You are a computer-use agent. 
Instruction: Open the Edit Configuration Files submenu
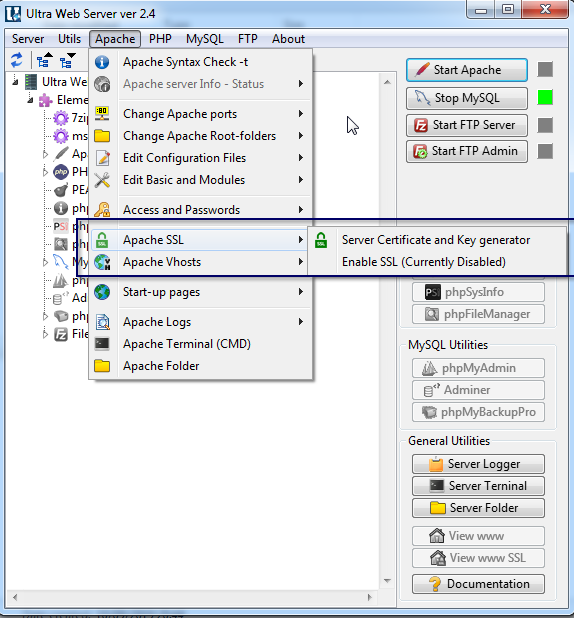coord(201,158)
